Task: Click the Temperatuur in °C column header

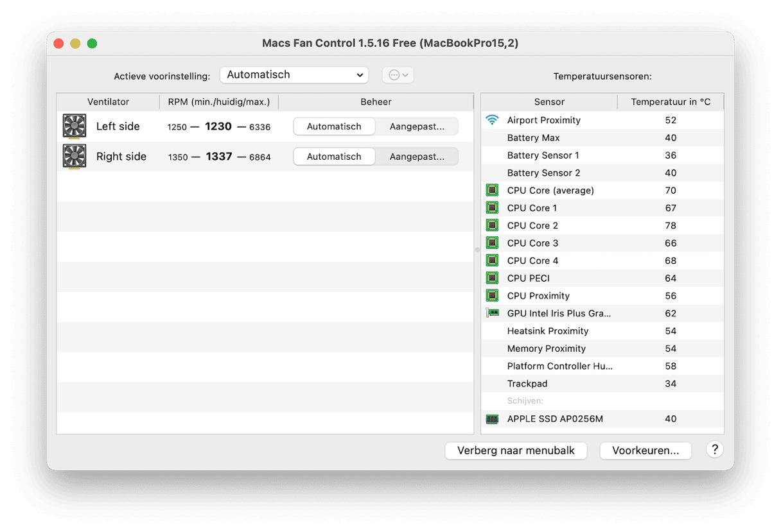Action: coord(671,102)
